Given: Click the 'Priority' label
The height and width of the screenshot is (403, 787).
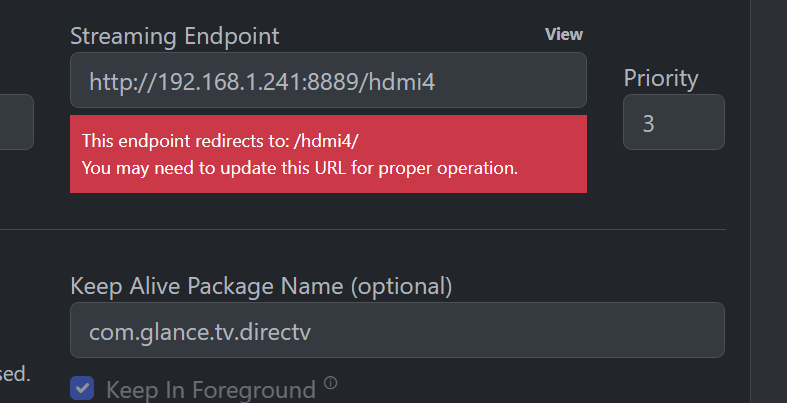Looking at the screenshot, I should click(x=660, y=78).
